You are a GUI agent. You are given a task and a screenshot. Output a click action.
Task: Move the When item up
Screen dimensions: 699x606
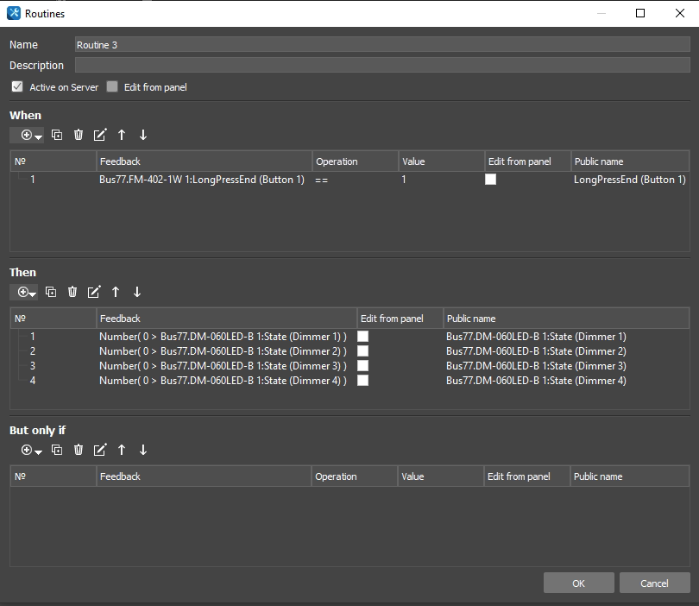pyautogui.click(x=121, y=135)
